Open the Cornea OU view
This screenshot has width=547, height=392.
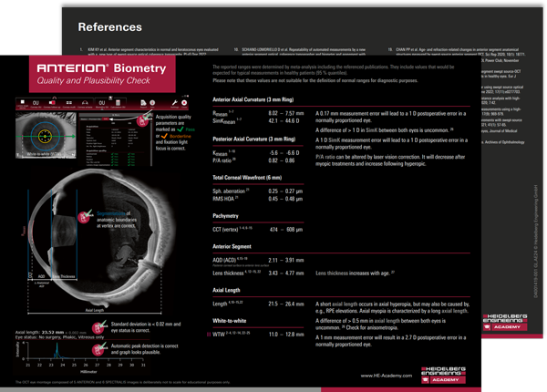coord(36,104)
